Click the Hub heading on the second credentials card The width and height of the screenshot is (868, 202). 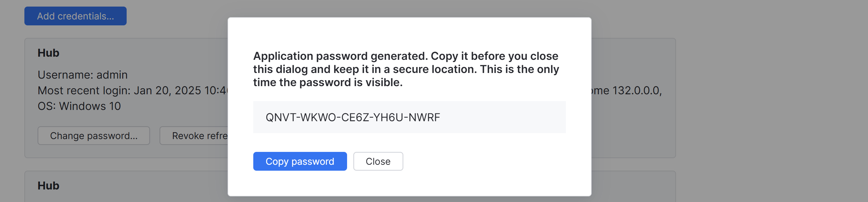pos(48,185)
